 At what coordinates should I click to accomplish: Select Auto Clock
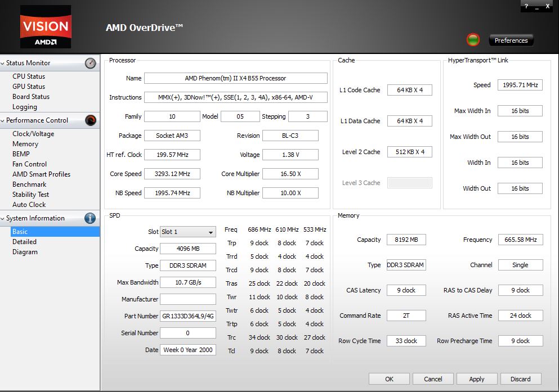pos(29,205)
